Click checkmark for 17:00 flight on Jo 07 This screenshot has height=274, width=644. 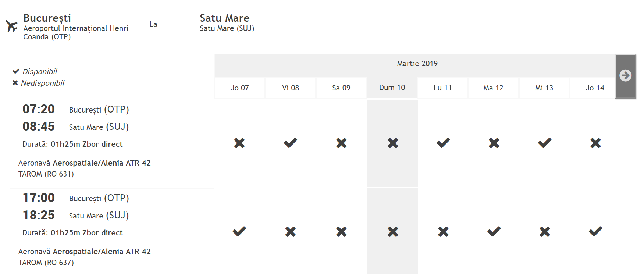[239, 231]
